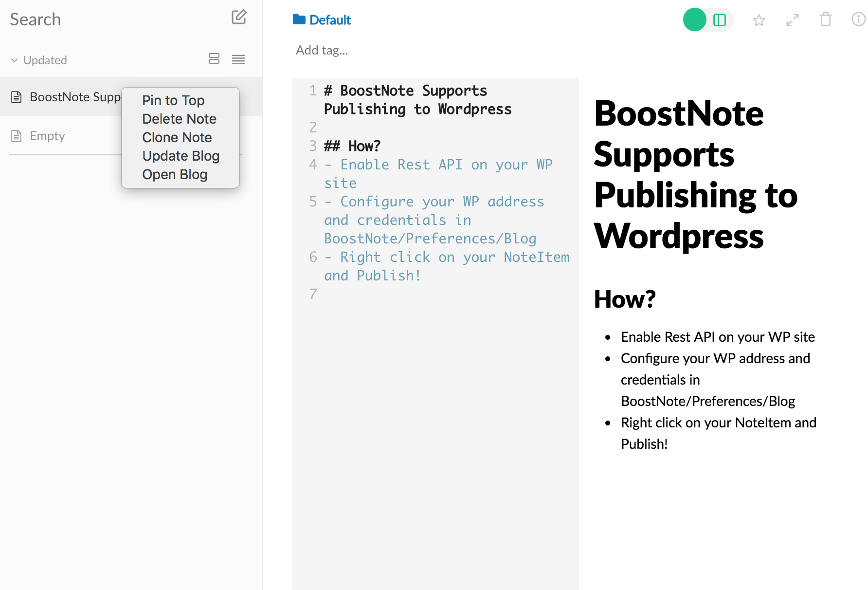The width and height of the screenshot is (868, 590).
Task: Click the first editor line '# BoostNote Supports'
Action: coord(405,91)
